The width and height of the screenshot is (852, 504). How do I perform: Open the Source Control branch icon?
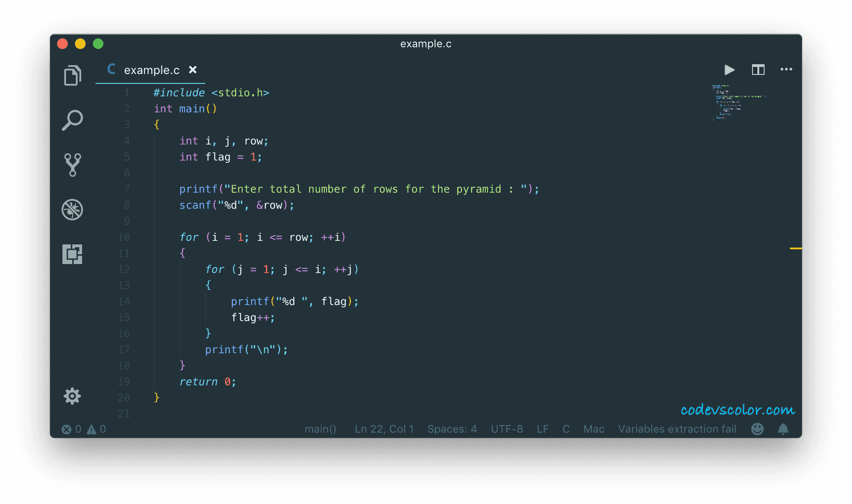[x=72, y=165]
